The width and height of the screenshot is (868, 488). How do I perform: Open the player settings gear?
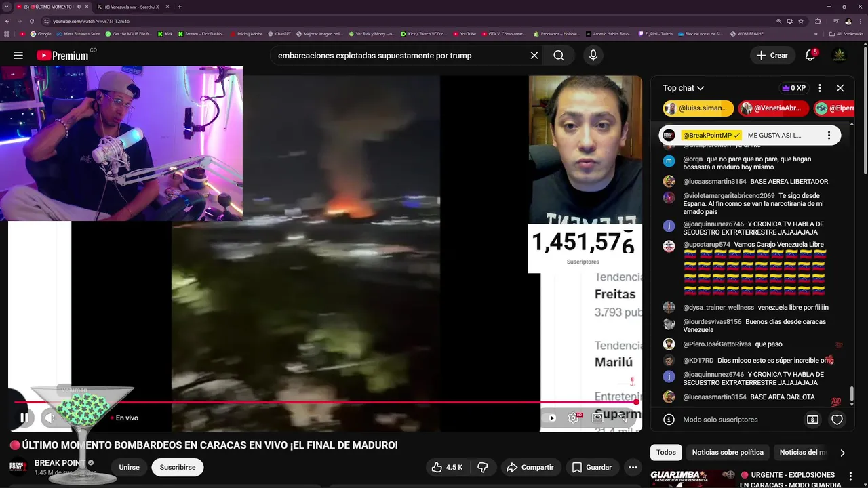click(574, 418)
